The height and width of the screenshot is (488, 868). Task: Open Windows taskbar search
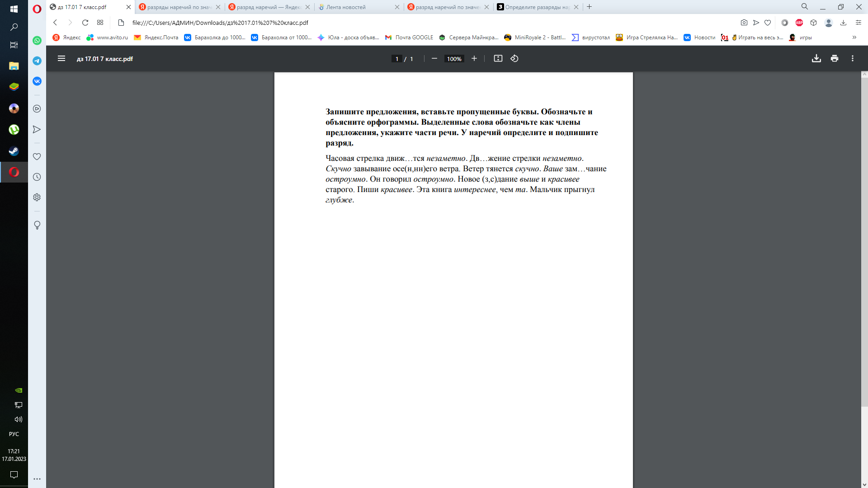[14, 27]
